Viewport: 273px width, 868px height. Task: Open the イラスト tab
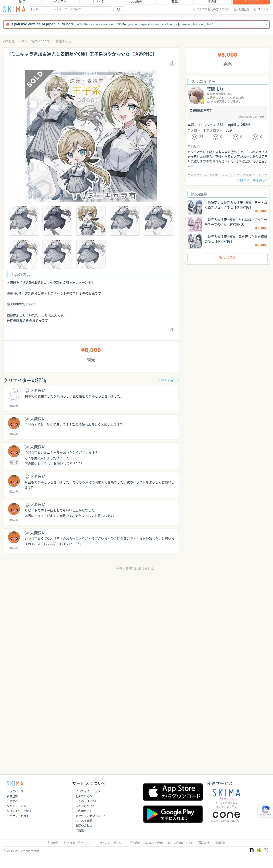[60, 2]
